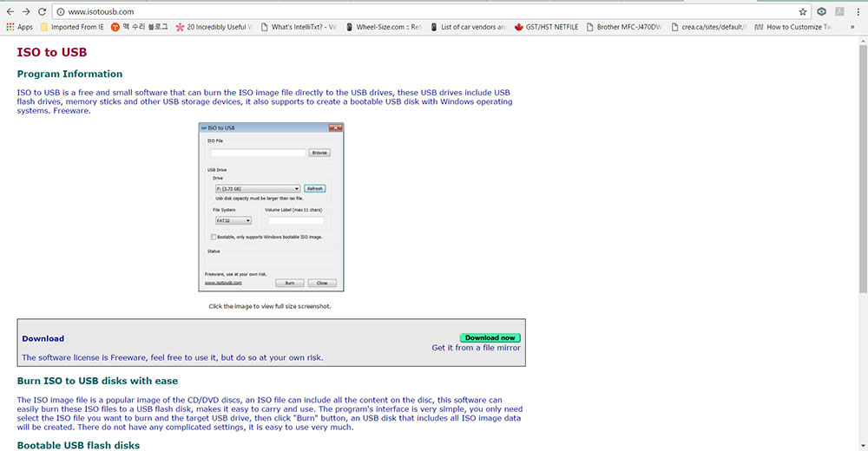
Task: Click scrollbar down arrow
Action: (x=863, y=446)
